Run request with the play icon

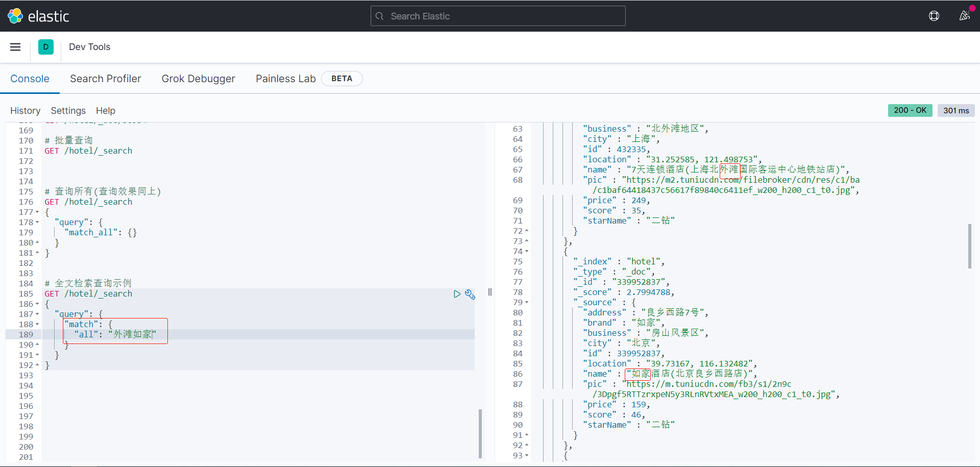pyautogui.click(x=457, y=294)
